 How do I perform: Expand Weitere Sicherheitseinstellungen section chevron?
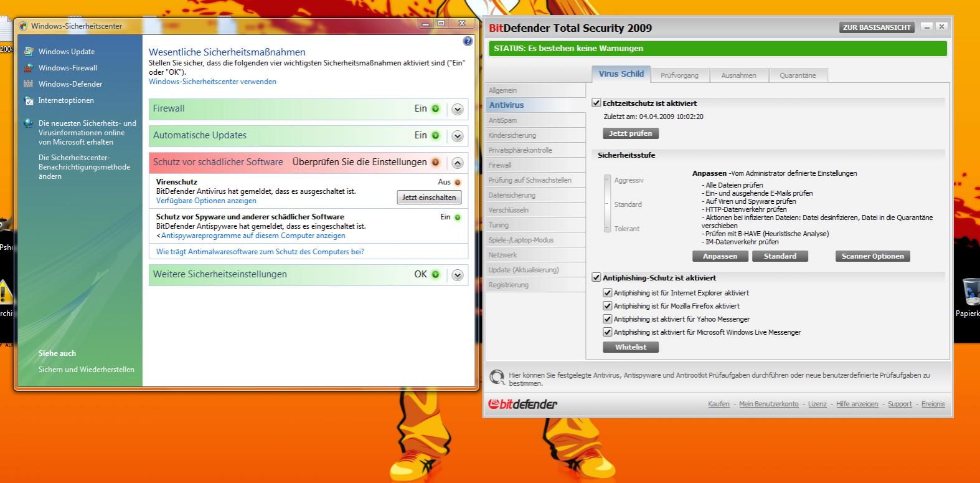tap(458, 275)
